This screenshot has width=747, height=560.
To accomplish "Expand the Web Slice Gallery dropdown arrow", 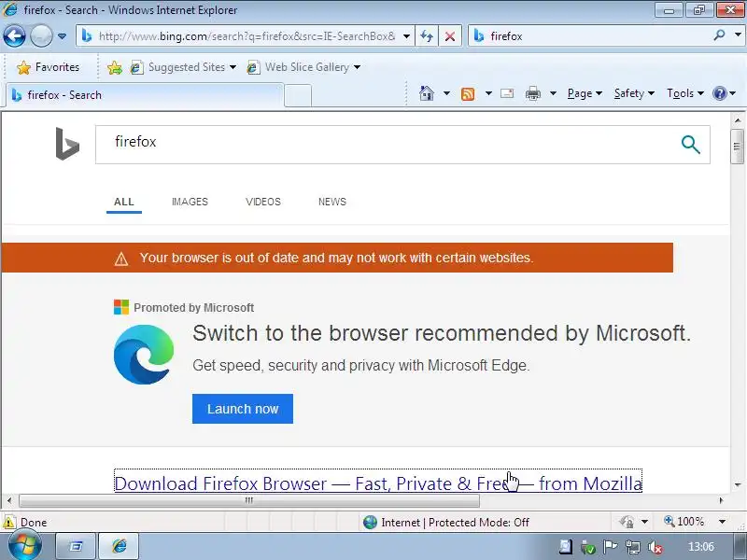I will tap(357, 67).
